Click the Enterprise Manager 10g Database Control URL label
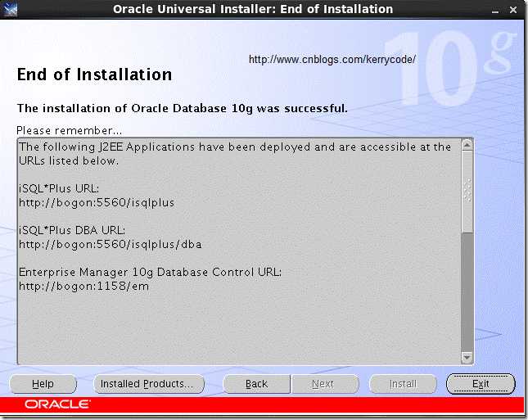The image size is (528, 420). (x=150, y=272)
